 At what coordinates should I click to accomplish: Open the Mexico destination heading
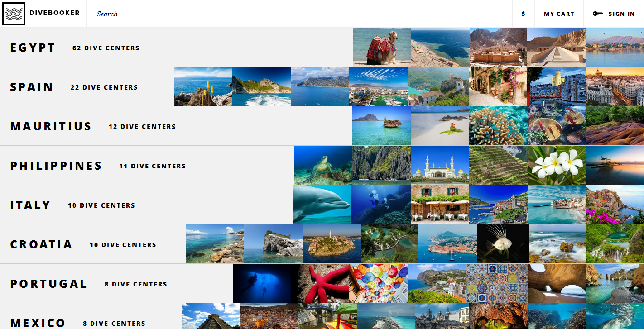(38, 323)
